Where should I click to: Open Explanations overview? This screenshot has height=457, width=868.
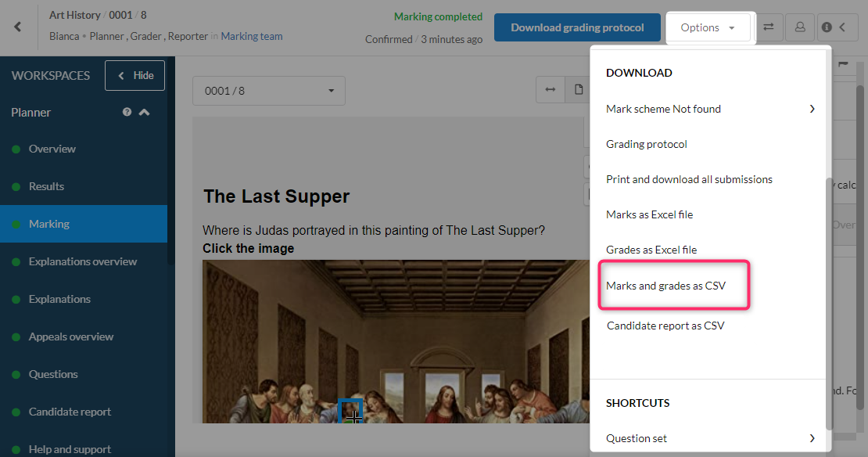coord(84,261)
